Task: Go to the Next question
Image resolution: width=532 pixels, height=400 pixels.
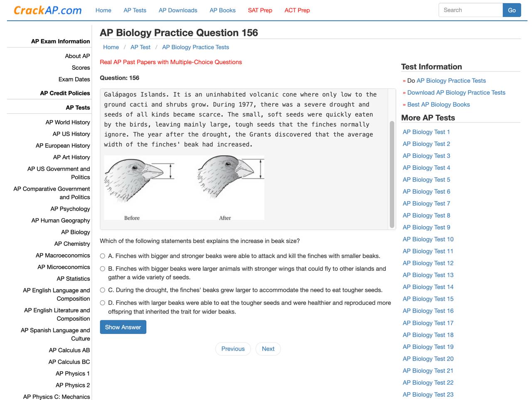Action: coord(268,348)
